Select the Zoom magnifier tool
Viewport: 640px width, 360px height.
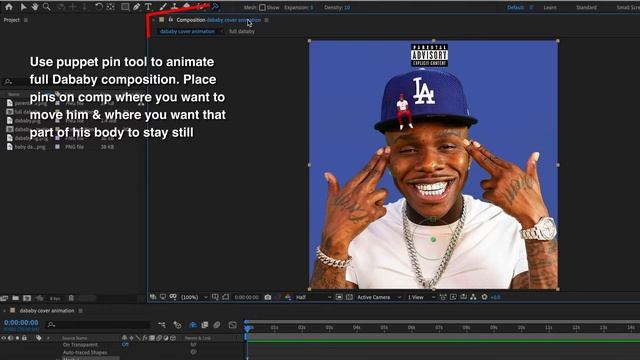pos(47,7)
